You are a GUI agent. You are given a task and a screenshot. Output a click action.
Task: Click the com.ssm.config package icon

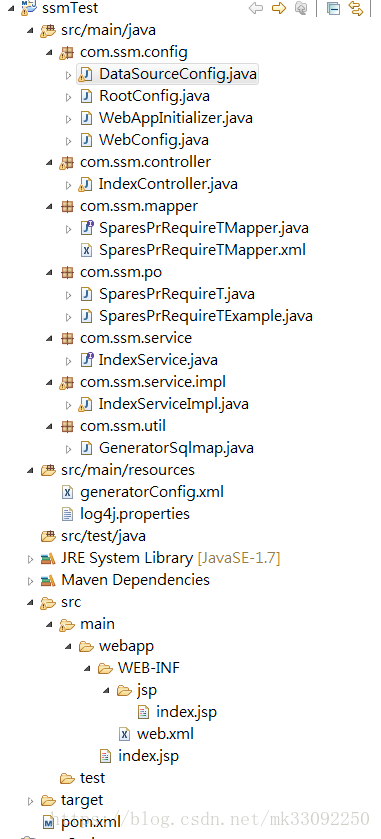(x=66, y=53)
